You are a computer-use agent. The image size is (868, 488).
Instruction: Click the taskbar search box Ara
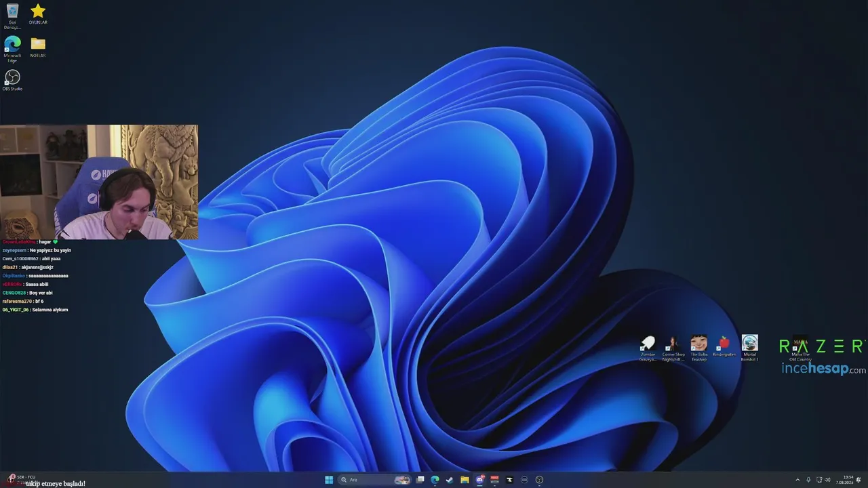pyautogui.click(x=375, y=480)
